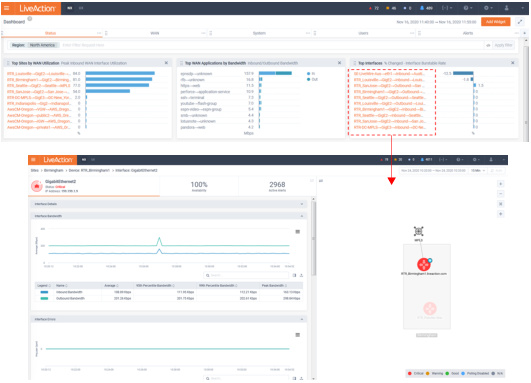
Task: Open options ellipsis on WAN tab
Action: pyautogui.click(x=203, y=33)
